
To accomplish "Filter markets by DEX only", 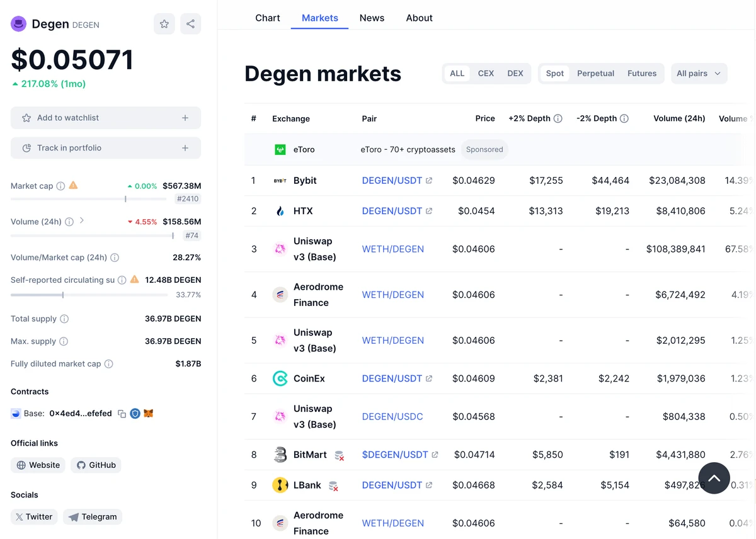I will click(515, 73).
